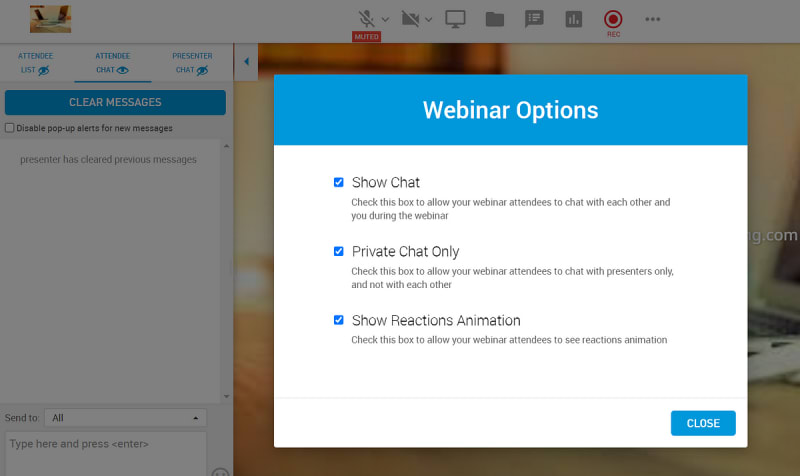Turn on the disabled camera icon
Image resolution: width=800 pixels, height=476 pixels.
pos(411,18)
